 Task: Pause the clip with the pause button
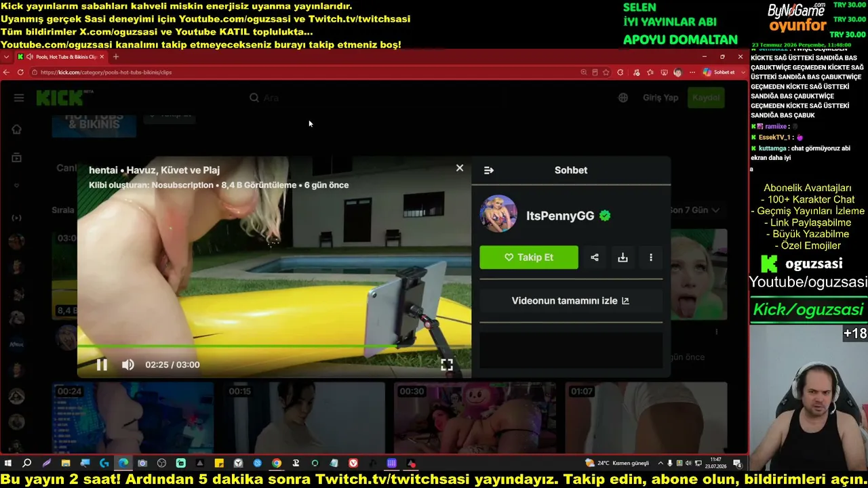pyautogui.click(x=102, y=365)
